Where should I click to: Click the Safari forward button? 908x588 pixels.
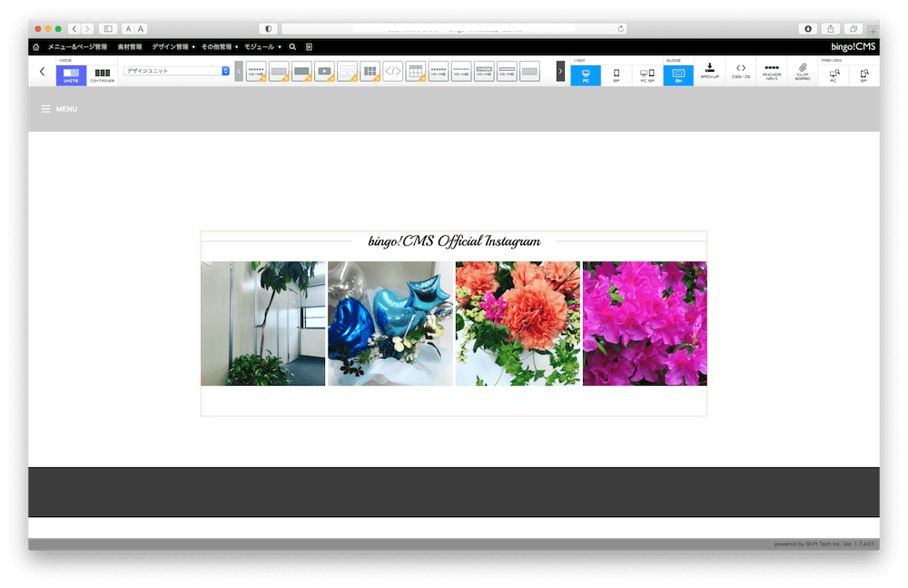tap(87, 28)
